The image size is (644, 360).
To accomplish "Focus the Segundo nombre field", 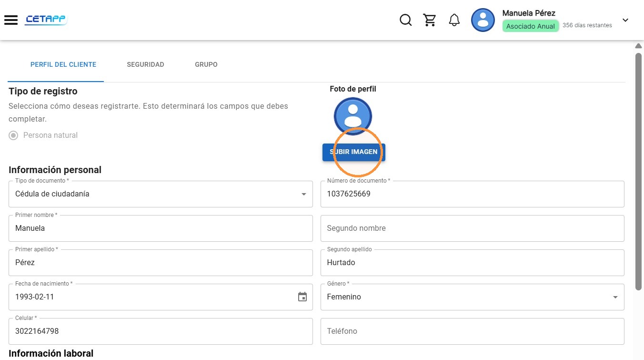I will [473, 228].
